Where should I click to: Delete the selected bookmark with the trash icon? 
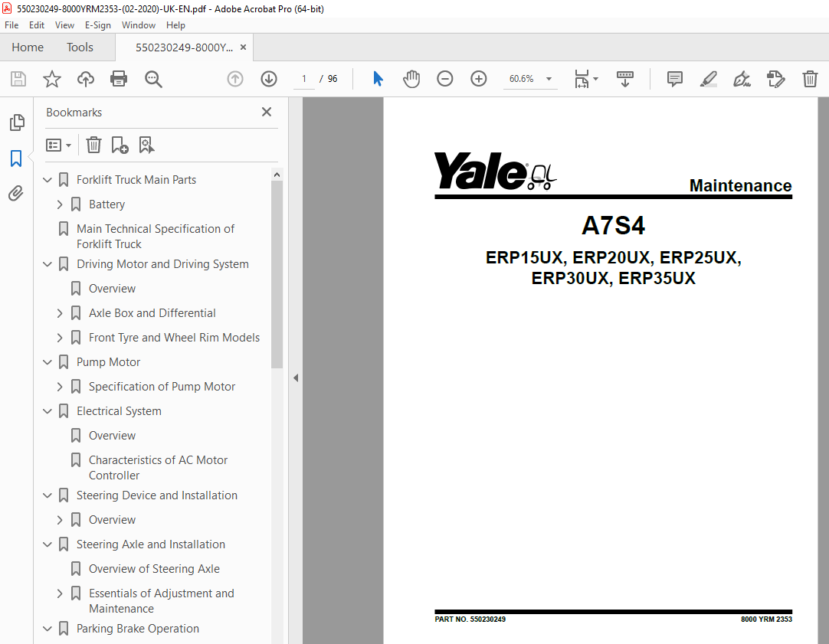pyautogui.click(x=93, y=145)
